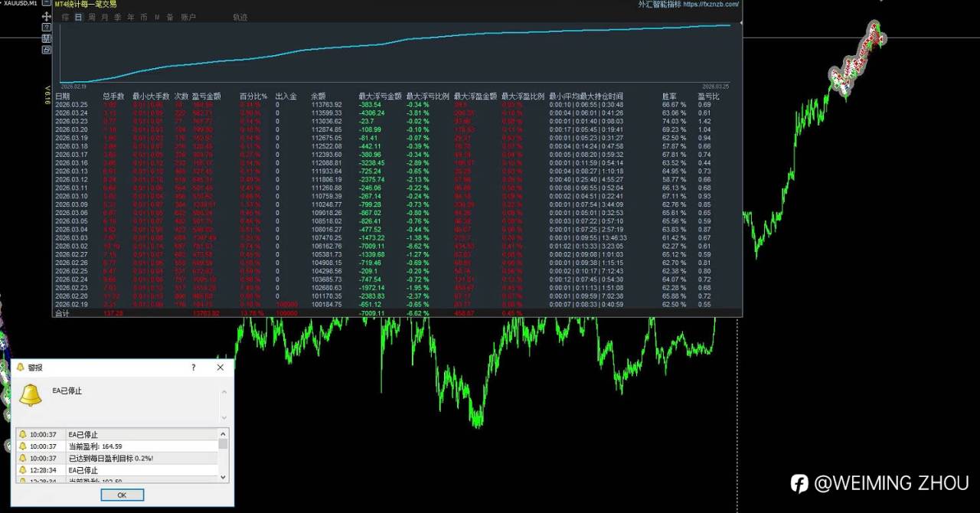Select the 币 (currency) tab
The image size is (980, 513).
pos(144,17)
